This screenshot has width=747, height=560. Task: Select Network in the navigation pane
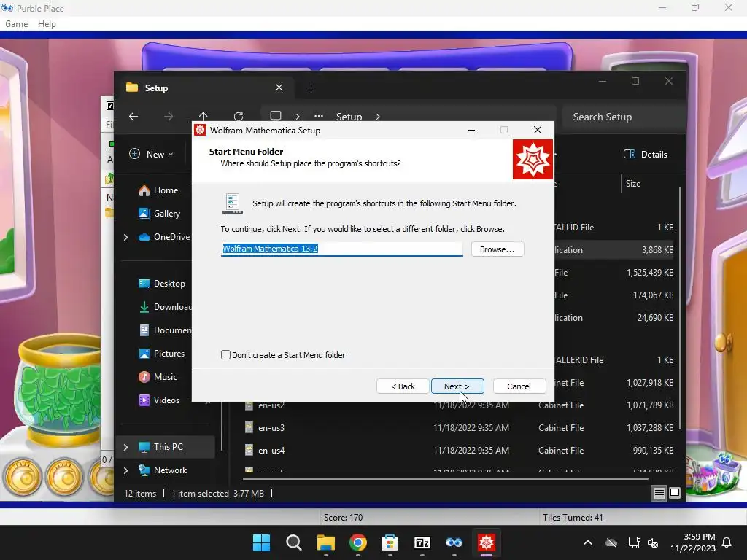click(x=163, y=470)
